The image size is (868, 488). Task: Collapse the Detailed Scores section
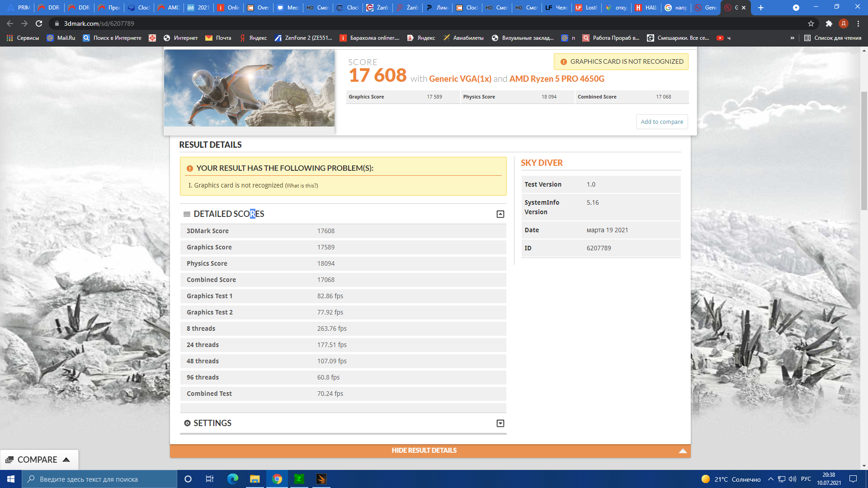coord(500,214)
